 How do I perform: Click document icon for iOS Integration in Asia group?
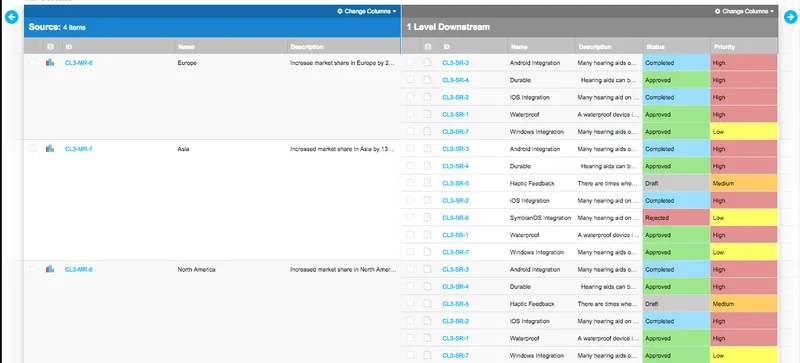pyautogui.click(x=427, y=201)
